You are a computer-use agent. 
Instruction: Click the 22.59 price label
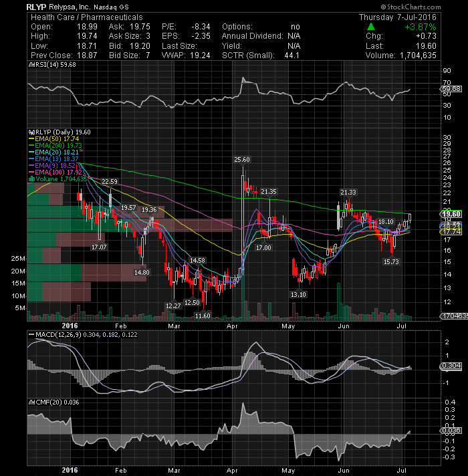(110, 182)
